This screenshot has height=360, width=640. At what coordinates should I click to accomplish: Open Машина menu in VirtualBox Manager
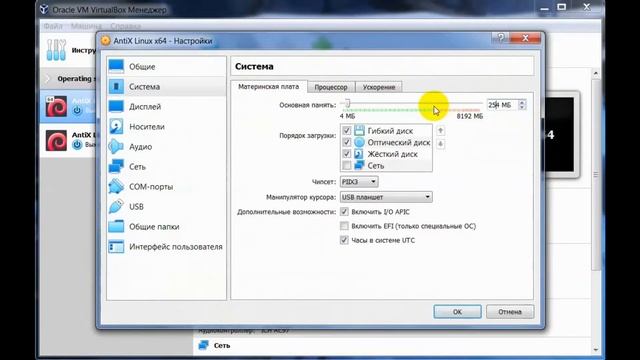87,26
